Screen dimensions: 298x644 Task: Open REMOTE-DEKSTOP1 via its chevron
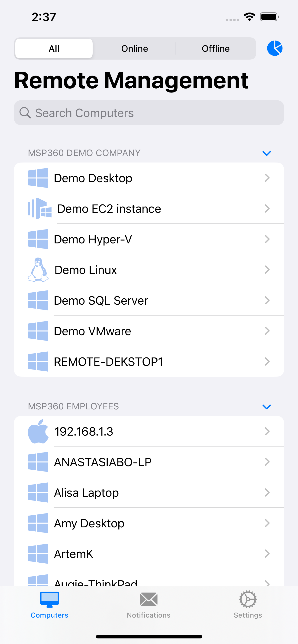[267, 361]
